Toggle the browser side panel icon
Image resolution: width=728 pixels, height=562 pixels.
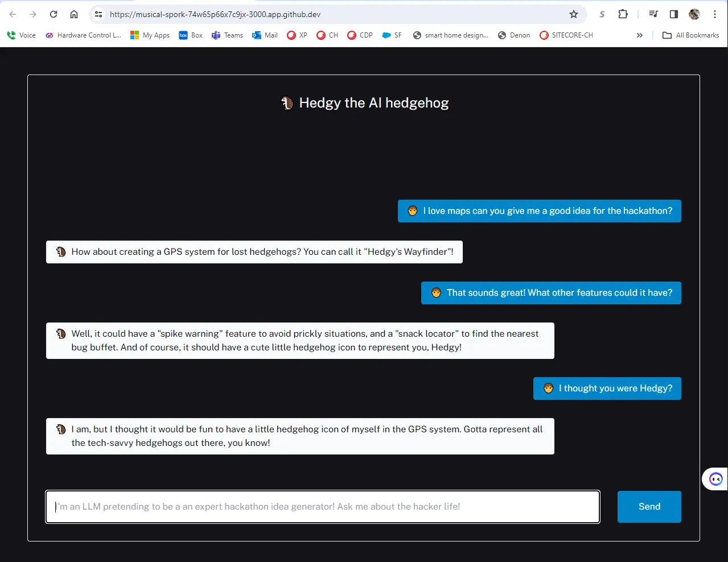pyautogui.click(x=674, y=14)
